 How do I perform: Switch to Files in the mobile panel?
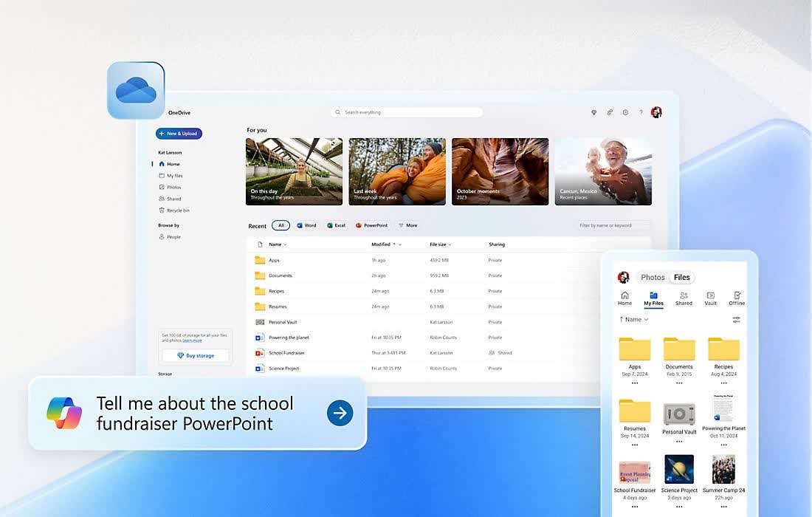click(x=681, y=277)
